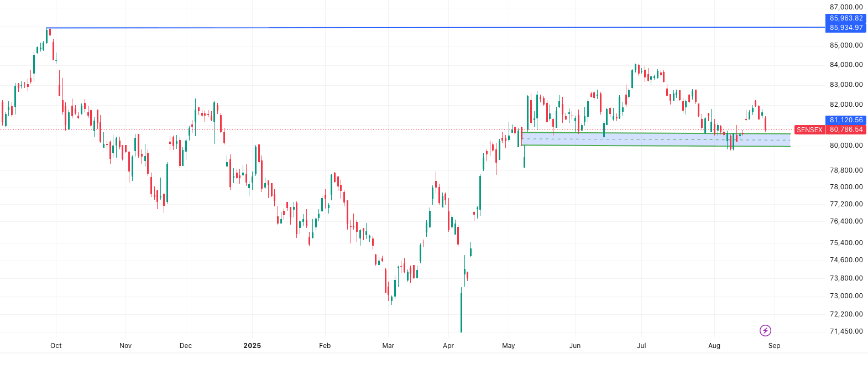The width and height of the screenshot is (868, 374).
Task: Click the 84,000.00 price axis label
Action: pyautogui.click(x=846, y=65)
